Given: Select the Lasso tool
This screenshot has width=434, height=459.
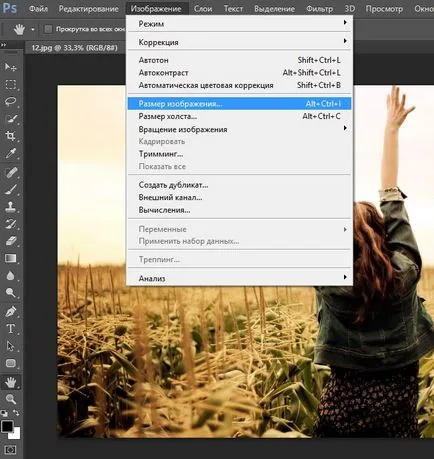Looking at the screenshot, I should click(x=10, y=101).
